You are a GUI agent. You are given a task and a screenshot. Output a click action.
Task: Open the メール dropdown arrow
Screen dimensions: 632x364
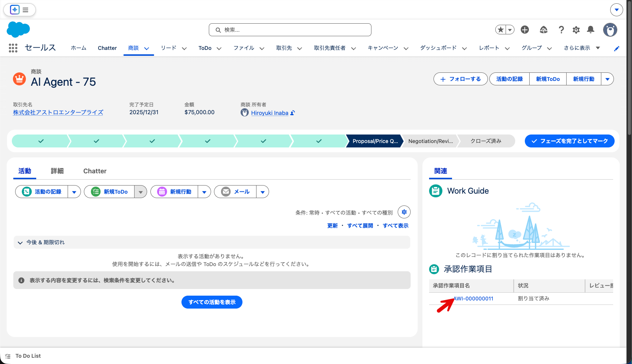pyautogui.click(x=263, y=192)
